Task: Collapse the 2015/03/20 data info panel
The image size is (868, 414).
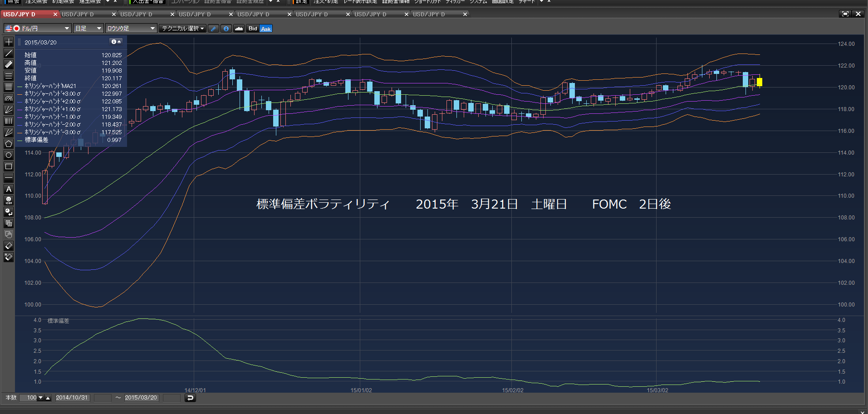Action: click(x=117, y=42)
